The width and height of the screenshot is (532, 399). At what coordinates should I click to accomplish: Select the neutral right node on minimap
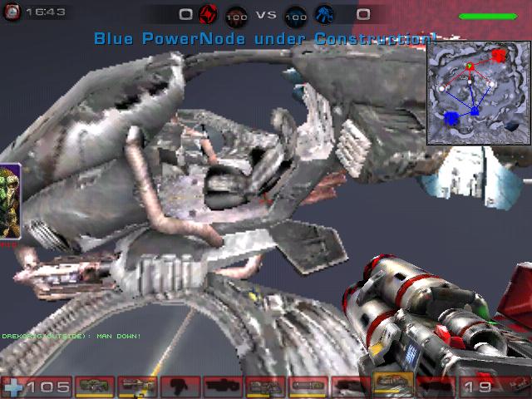click(491, 84)
